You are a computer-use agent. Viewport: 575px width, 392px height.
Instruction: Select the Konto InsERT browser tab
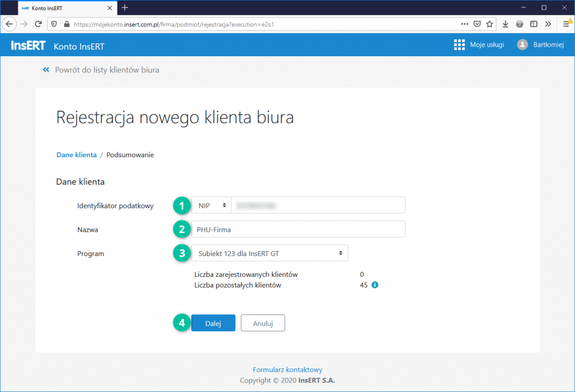(x=67, y=8)
